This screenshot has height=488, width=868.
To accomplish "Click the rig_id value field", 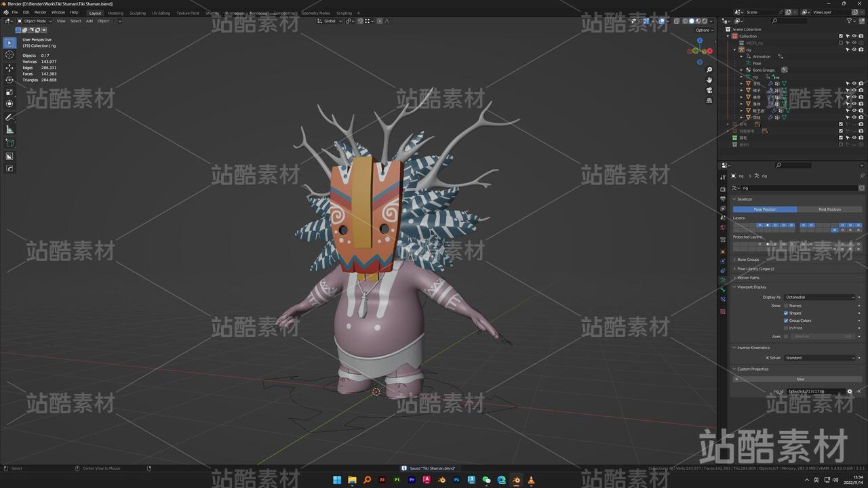I will click(x=816, y=391).
